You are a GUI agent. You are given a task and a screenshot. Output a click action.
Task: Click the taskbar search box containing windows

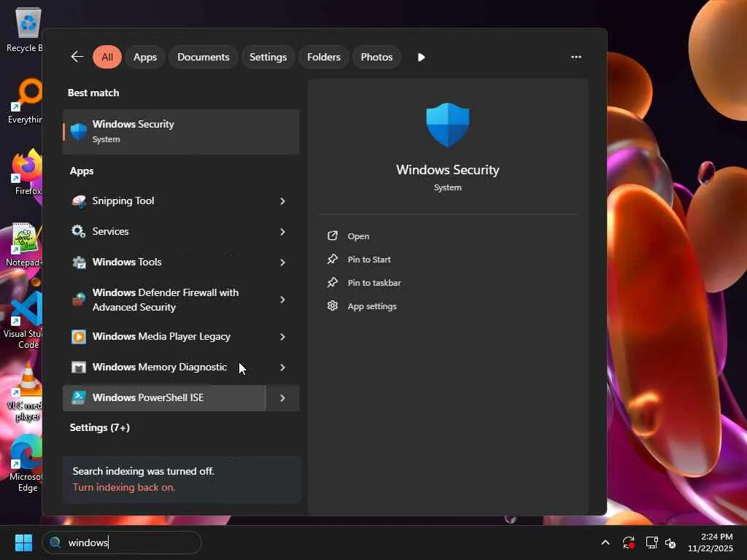tap(122, 542)
